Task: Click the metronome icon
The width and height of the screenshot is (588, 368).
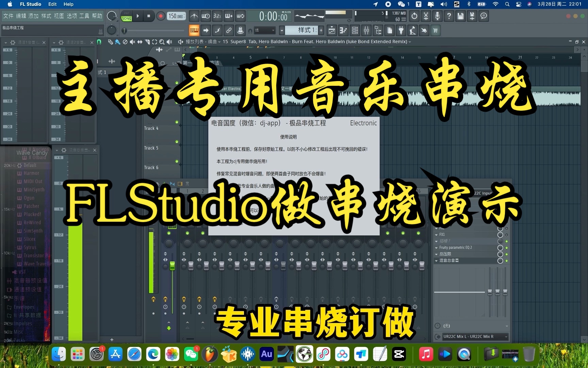Action: coord(194,16)
